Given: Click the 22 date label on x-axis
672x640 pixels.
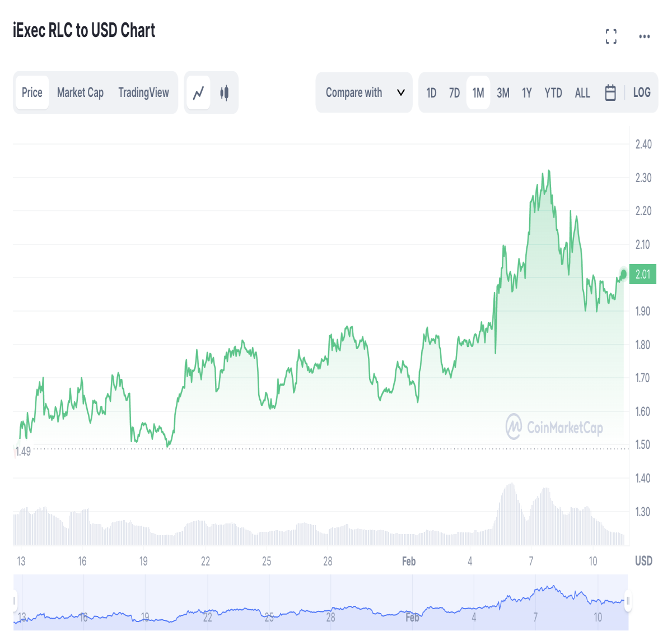Looking at the screenshot, I should coord(206,561).
